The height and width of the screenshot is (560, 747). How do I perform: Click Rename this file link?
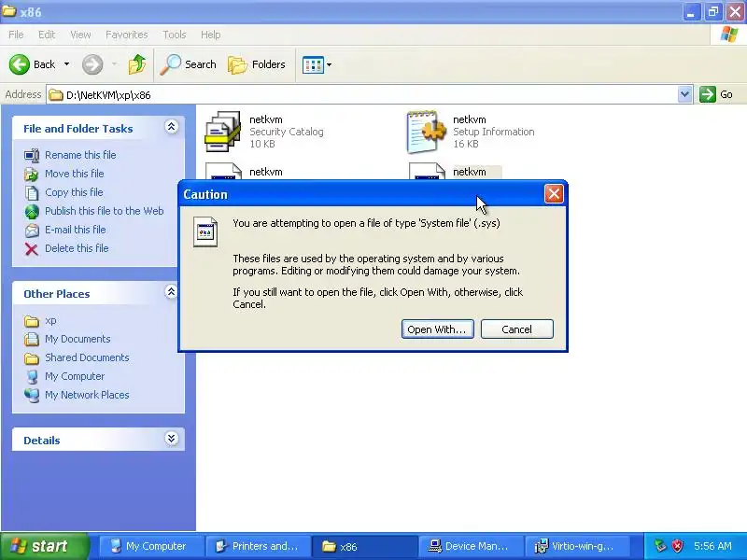tap(80, 155)
